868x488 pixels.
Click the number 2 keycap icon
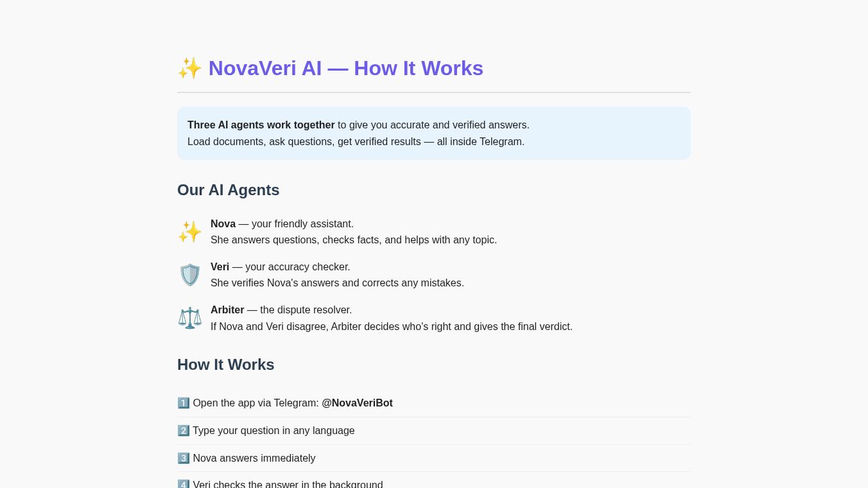click(184, 431)
